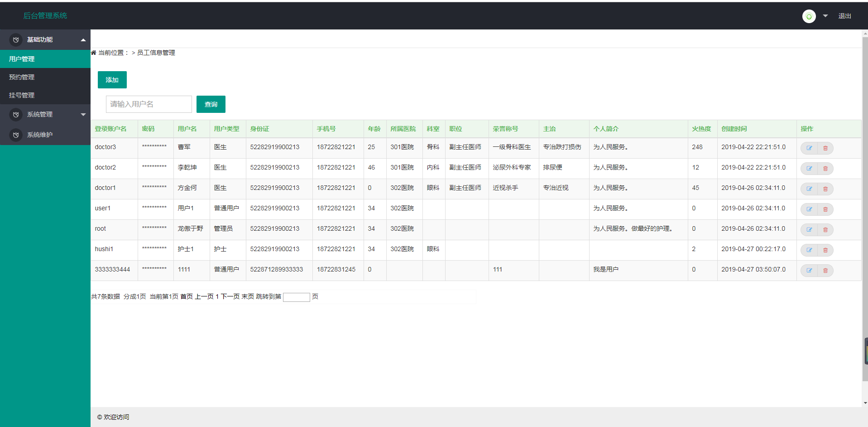Edit the hushi1 row
Image resolution: width=868 pixels, height=427 pixels.
(x=809, y=250)
